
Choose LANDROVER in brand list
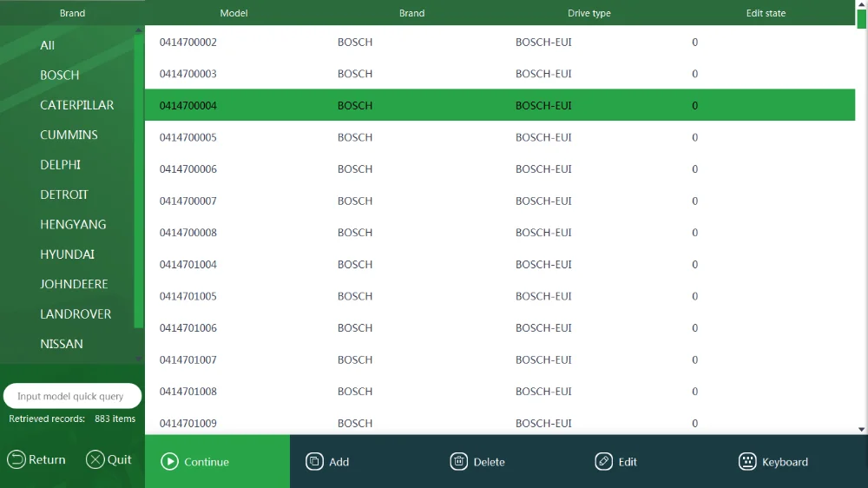tap(76, 314)
